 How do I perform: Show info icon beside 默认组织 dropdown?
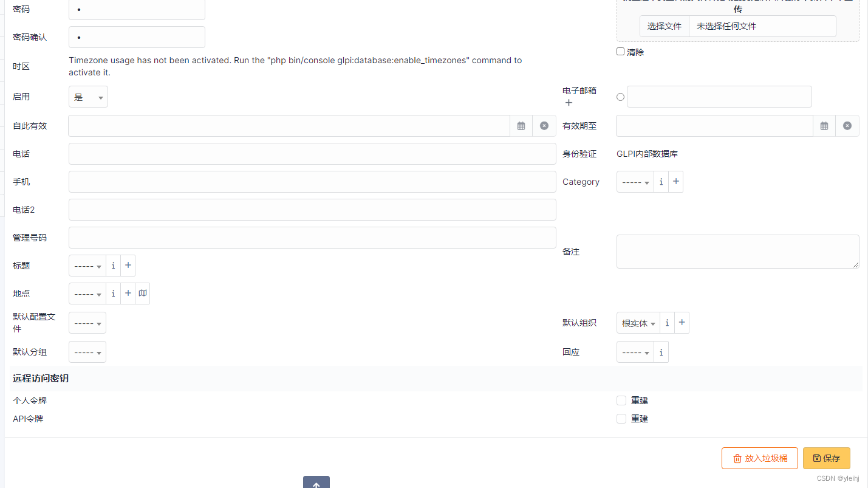(x=667, y=323)
